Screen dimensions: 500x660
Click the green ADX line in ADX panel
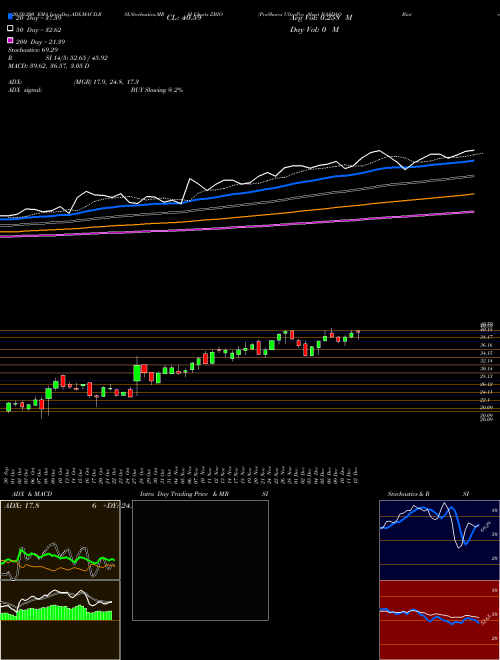pos(58,556)
